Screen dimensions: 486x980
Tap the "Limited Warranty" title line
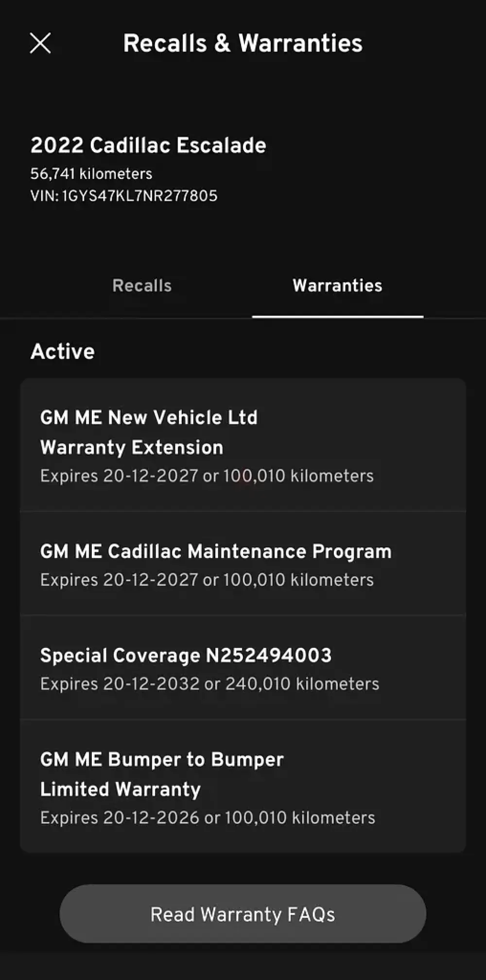pyautogui.click(x=121, y=789)
